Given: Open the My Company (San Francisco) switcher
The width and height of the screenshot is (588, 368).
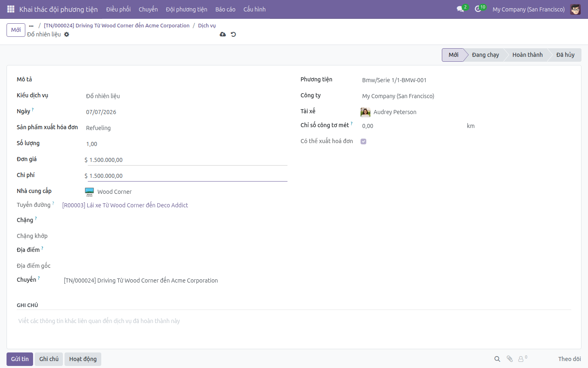Looking at the screenshot, I should [x=528, y=9].
